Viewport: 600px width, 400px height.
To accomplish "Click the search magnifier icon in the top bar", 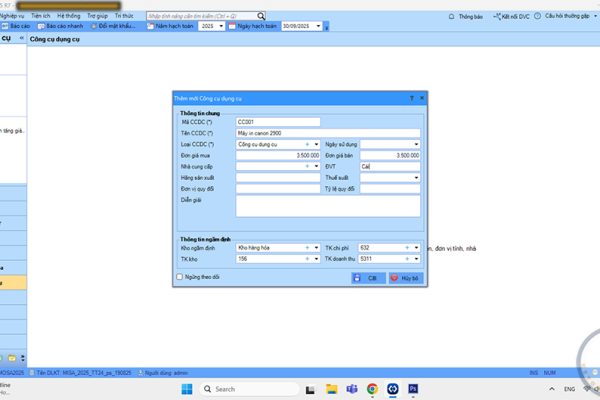I will tap(261, 17).
